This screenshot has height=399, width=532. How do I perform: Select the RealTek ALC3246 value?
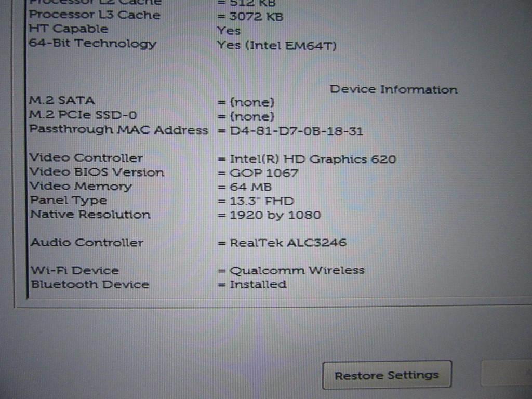click(288, 243)
